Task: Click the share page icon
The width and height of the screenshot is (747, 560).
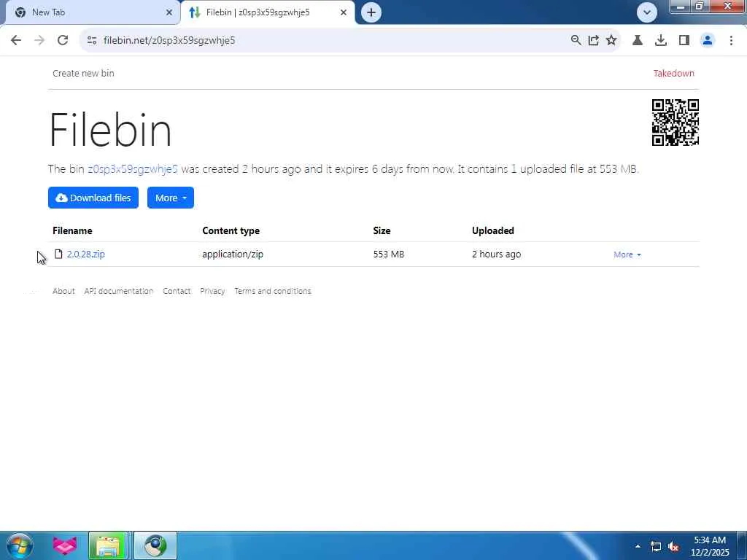Action: 594,41
